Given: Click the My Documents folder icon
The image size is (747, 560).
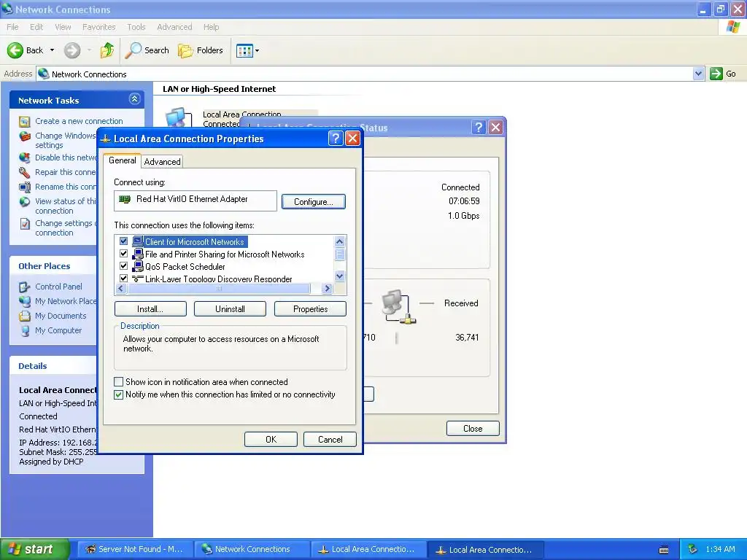Looking at the screenshot, I should [25, 316].
